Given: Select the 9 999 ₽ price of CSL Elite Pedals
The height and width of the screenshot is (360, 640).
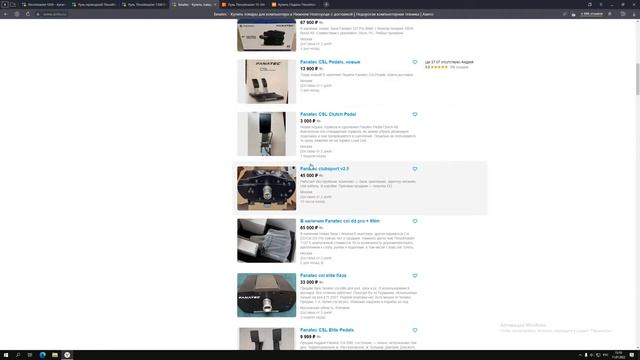Looking at the screenshot, I should click(x=308, y=337).
